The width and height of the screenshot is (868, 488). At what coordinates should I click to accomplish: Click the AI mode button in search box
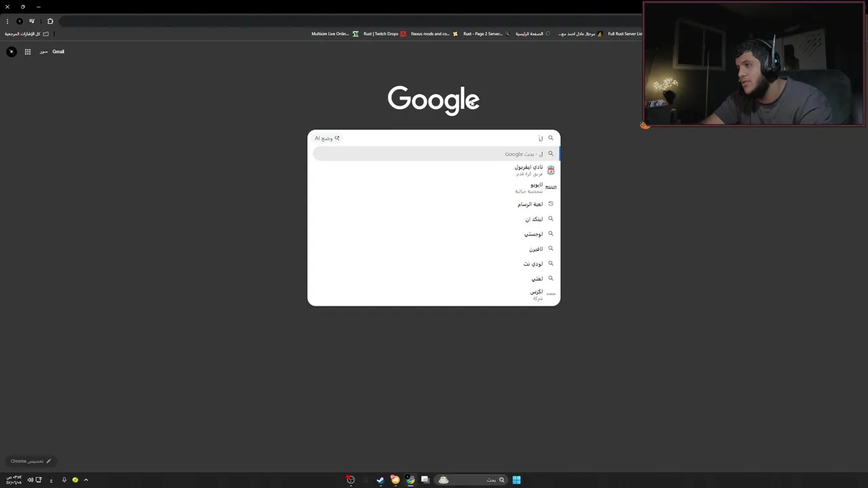(x=327, y=138)
